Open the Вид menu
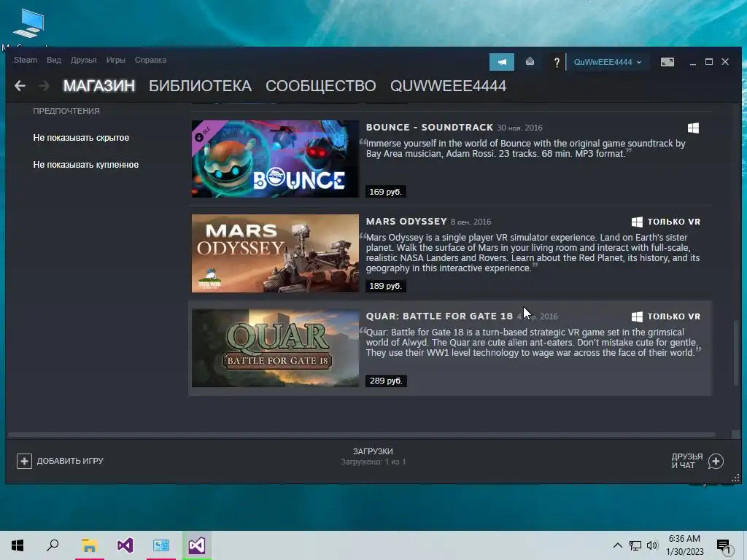The height and width of the screenshot is (560, 747). [54, 60]
